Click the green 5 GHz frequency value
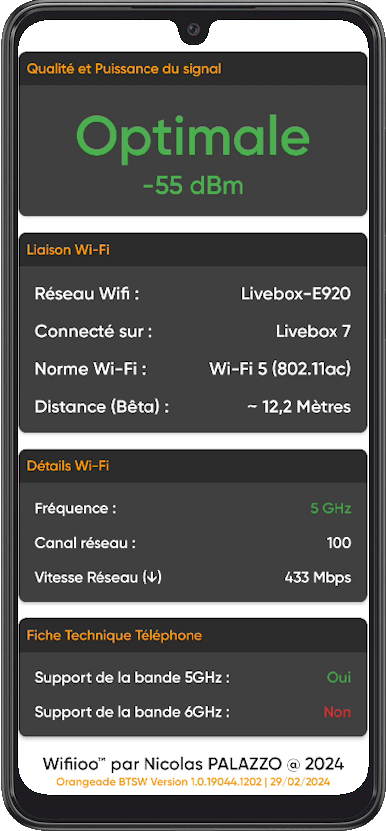The height and width of the screenshot is (831, 386). click(x=331, y=508)
